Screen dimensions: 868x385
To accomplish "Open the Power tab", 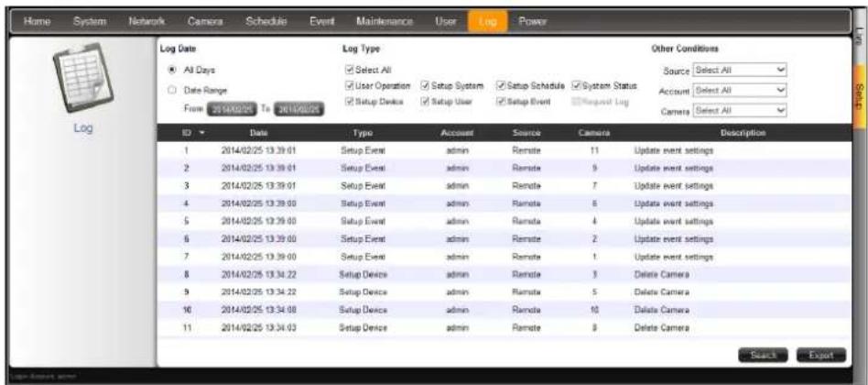I will (x=533, y=22).
